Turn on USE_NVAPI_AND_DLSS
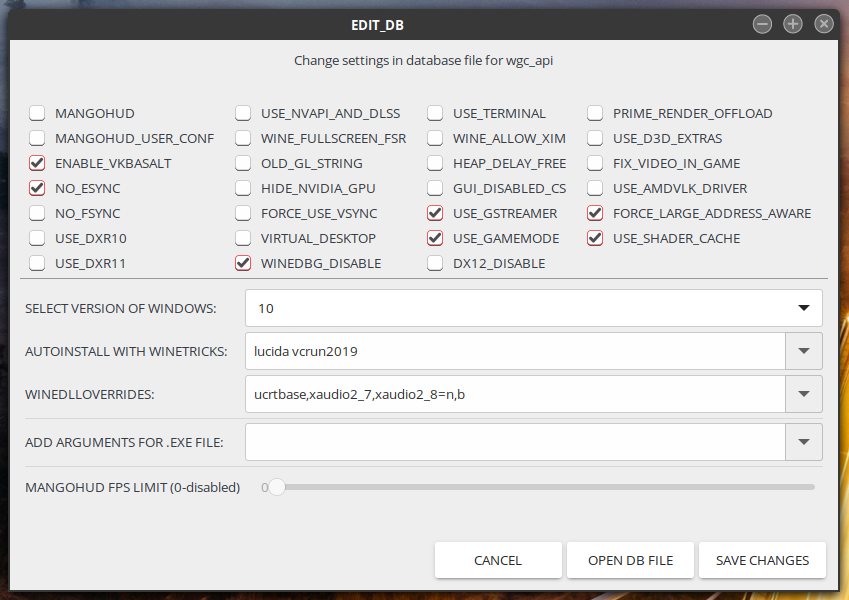Viewport: 849px width, 600px height. click(243, 114)
